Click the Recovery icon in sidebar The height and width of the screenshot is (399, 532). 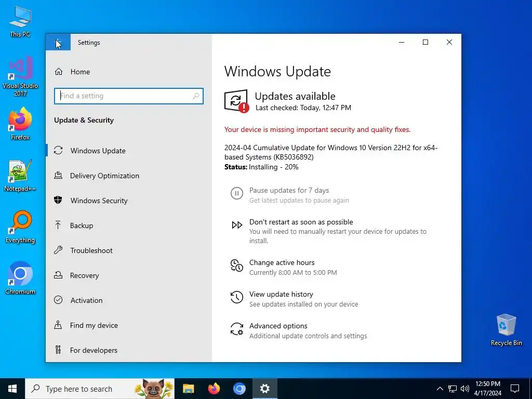click(x=58, y=275)
